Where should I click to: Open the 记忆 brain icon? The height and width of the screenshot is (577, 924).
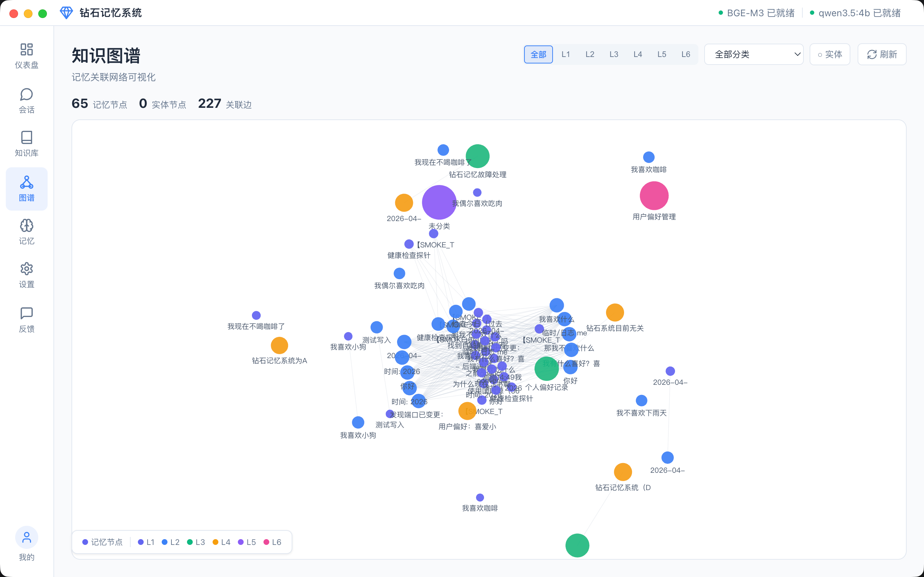pyautogui.click(x=26, y=226)
